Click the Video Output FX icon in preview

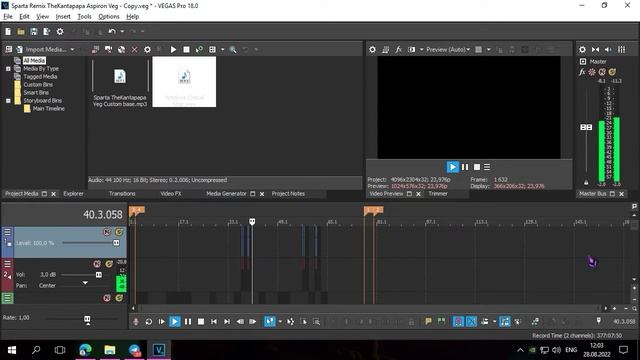[x=398, y=49]
